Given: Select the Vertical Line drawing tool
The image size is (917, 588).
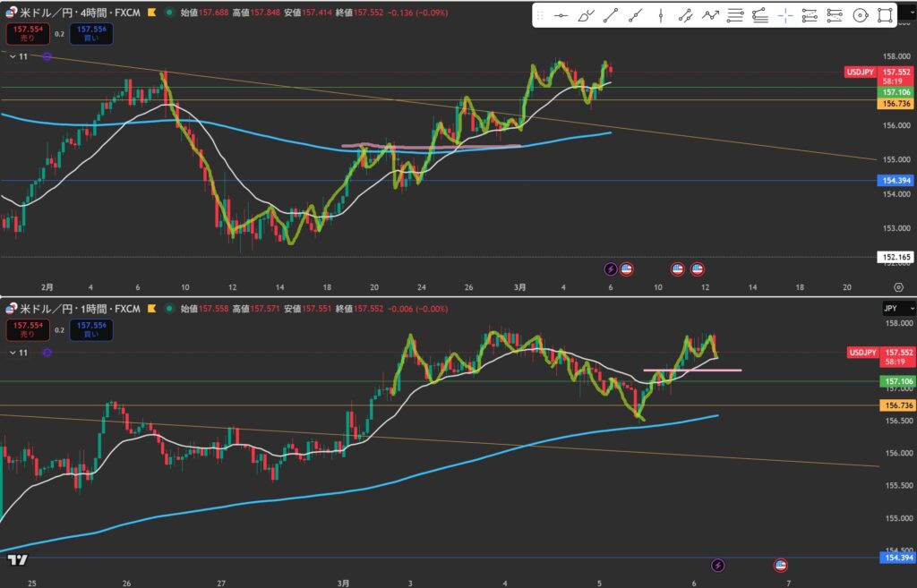Looking at the screenshot, I should 660,15.
